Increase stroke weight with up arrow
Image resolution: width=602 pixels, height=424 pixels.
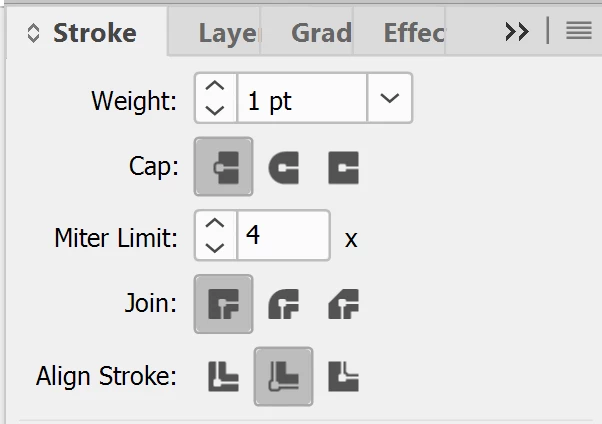point(214,88)
